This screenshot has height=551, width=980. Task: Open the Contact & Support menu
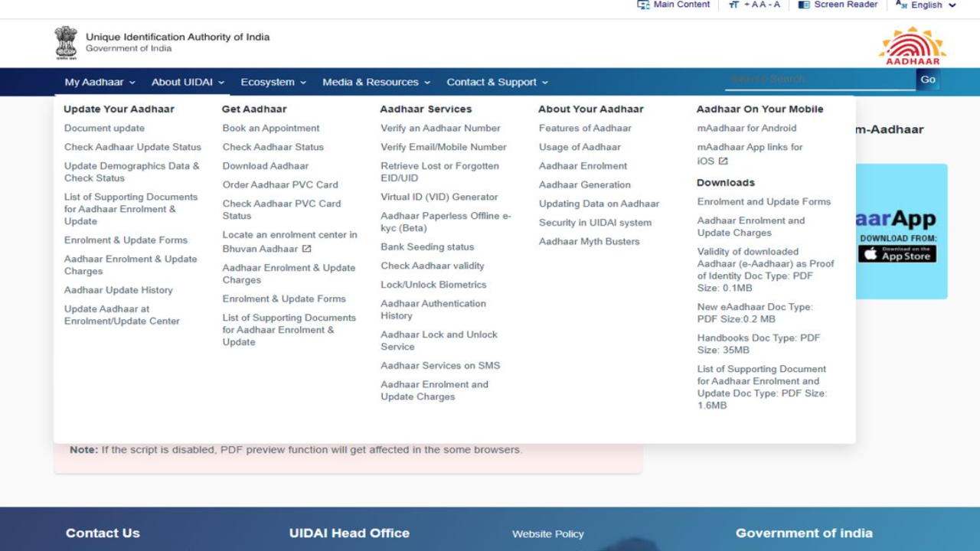(497, 82)
